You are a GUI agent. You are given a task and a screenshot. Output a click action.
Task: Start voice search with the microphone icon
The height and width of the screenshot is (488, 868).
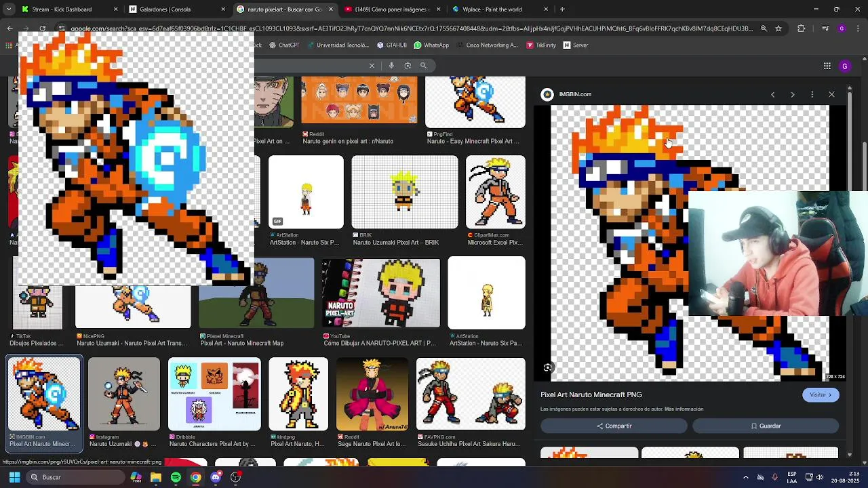click(x=391, y=66)
